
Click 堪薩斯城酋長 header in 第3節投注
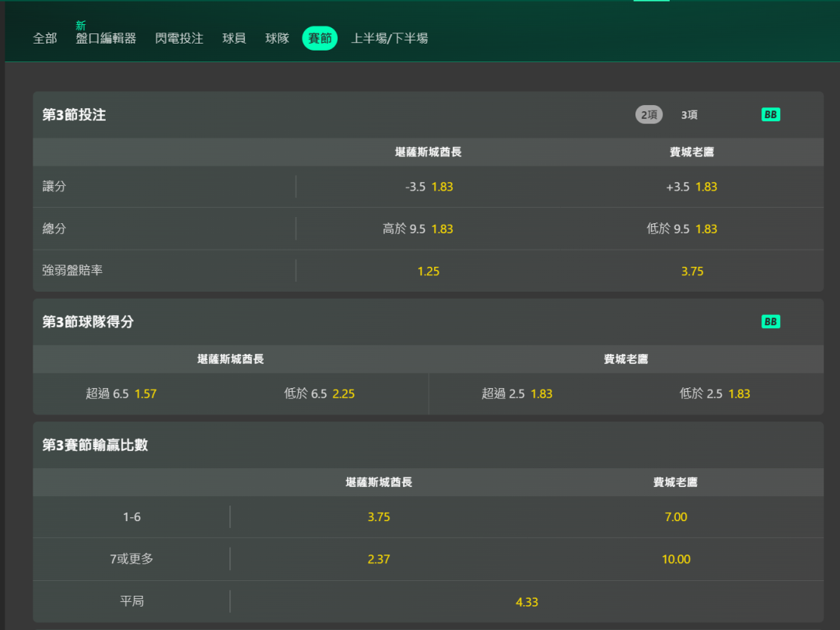pos(428,152)
